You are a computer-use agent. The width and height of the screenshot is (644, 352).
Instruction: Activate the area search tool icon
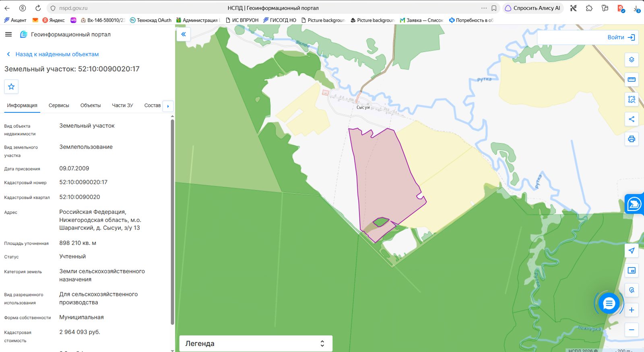tap(632, 99)
